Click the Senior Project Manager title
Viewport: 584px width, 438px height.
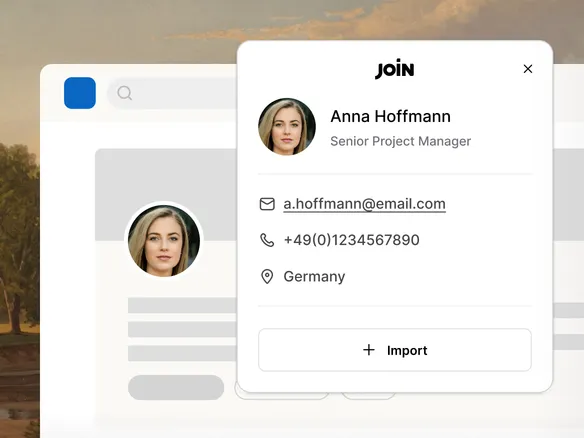click(x=400, y=141)
